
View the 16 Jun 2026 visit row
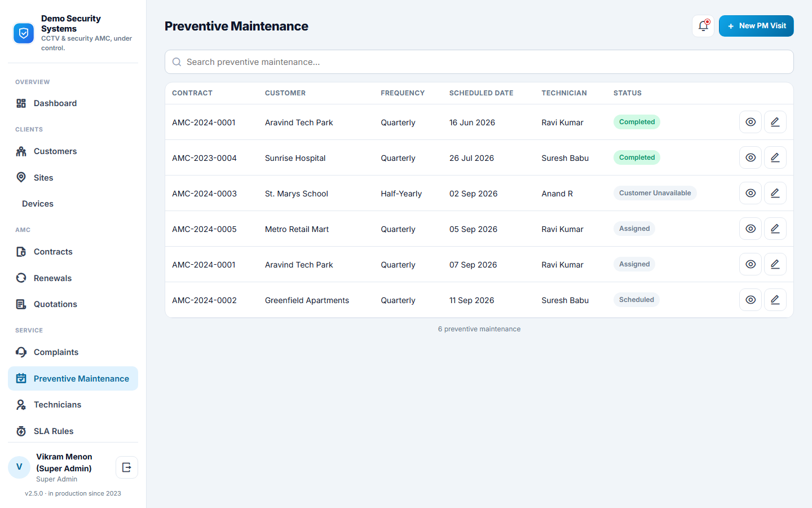pos(751,122)
